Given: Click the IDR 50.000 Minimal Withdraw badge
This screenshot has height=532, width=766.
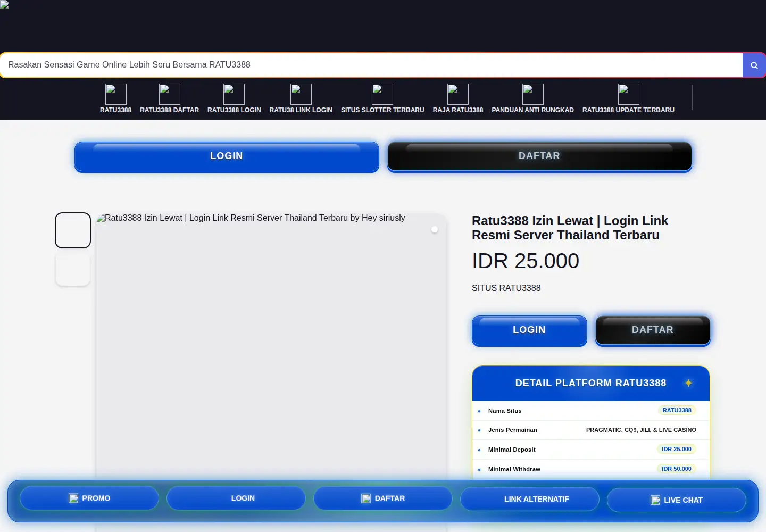Looking at the screenshot, I should (677, 469).
